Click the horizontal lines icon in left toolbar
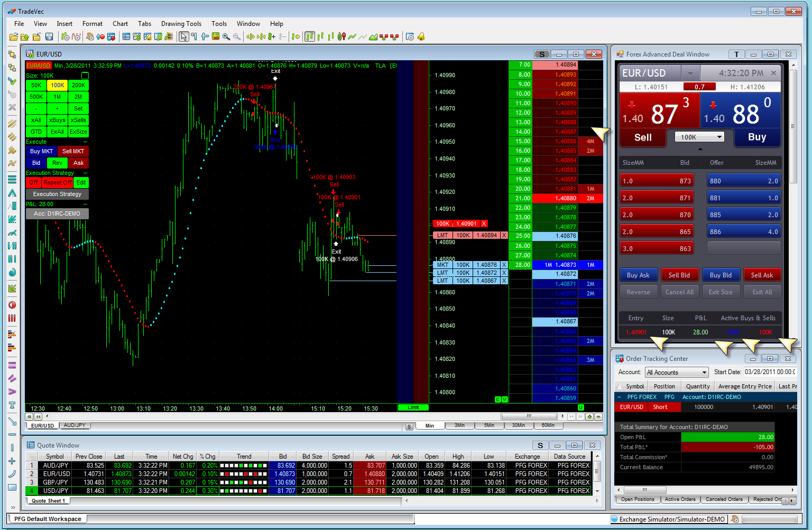This screenshot has height=530, width=812. [x=12, y=180]
